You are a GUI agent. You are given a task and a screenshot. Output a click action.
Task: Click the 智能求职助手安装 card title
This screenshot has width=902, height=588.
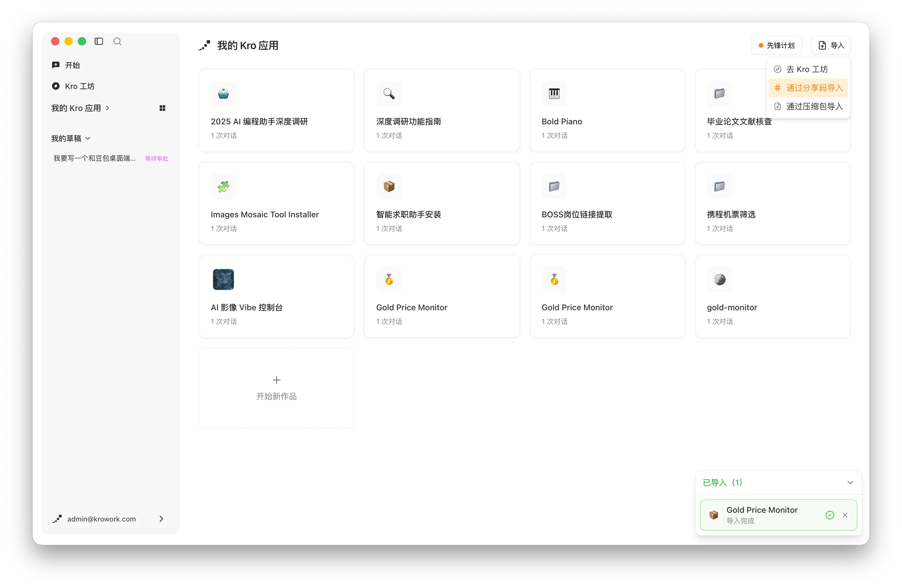[409, 214]
